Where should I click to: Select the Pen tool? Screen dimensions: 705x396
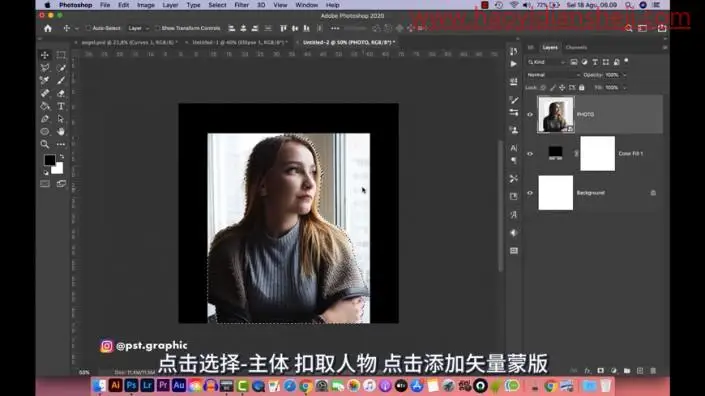[x=45, y=119]
